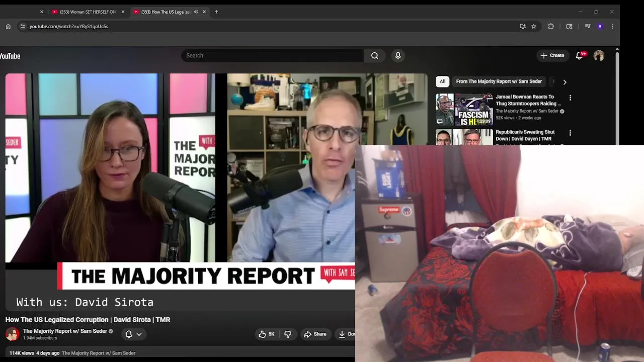Click Majority Report link in description box
This screenshot has width=644, height=362.
pos(99,353)
